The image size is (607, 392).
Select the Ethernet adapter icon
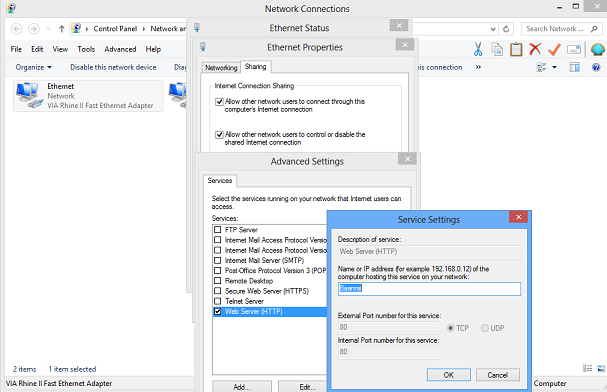point(29,95)
